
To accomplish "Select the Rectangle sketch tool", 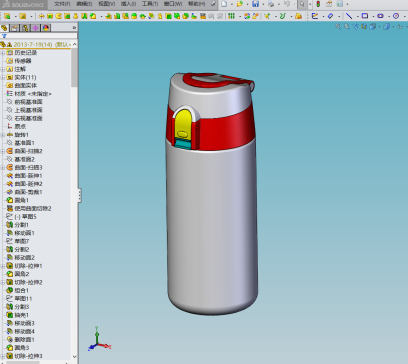I will pos(365,16).
